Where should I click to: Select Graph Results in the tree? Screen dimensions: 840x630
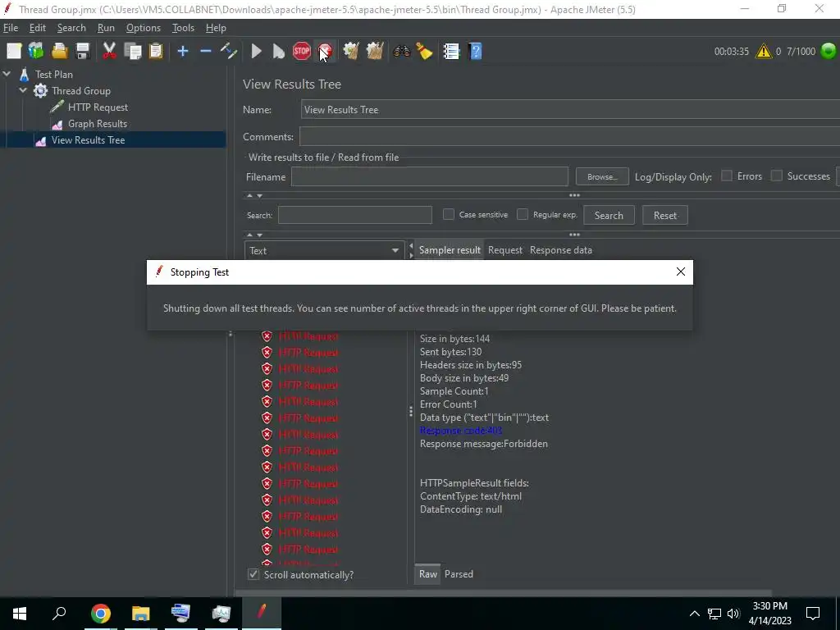[x=97, y=124]
